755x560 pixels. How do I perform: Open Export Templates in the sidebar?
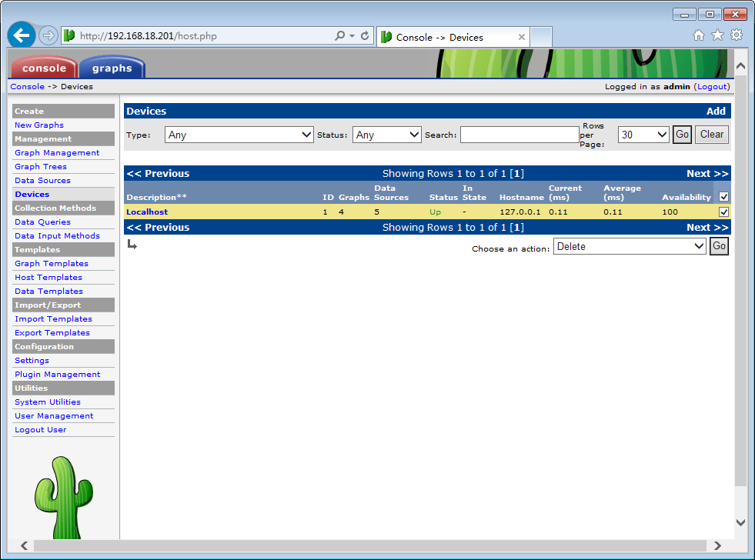point(52,333)
